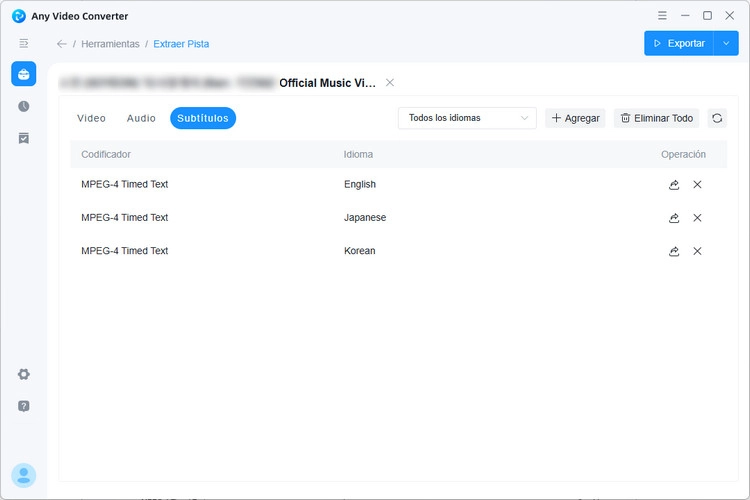
Task: Extract the Korean subtitle track
Action: pos(674,251)
